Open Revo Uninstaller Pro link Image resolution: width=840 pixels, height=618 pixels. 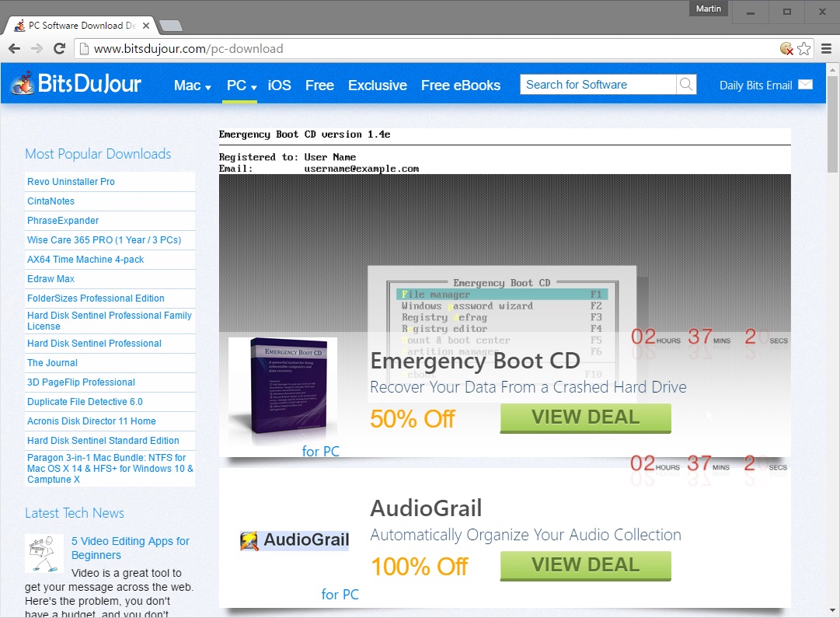click(x=71, y=182)
